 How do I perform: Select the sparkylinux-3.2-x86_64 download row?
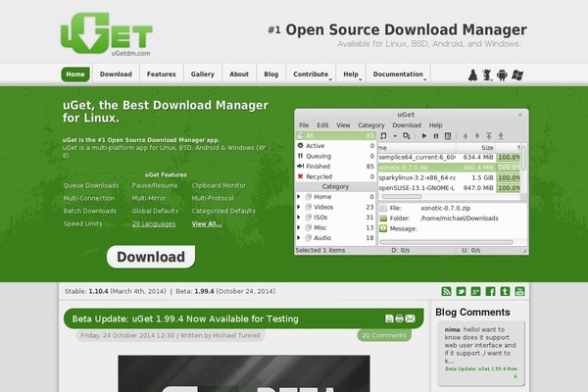449,177
